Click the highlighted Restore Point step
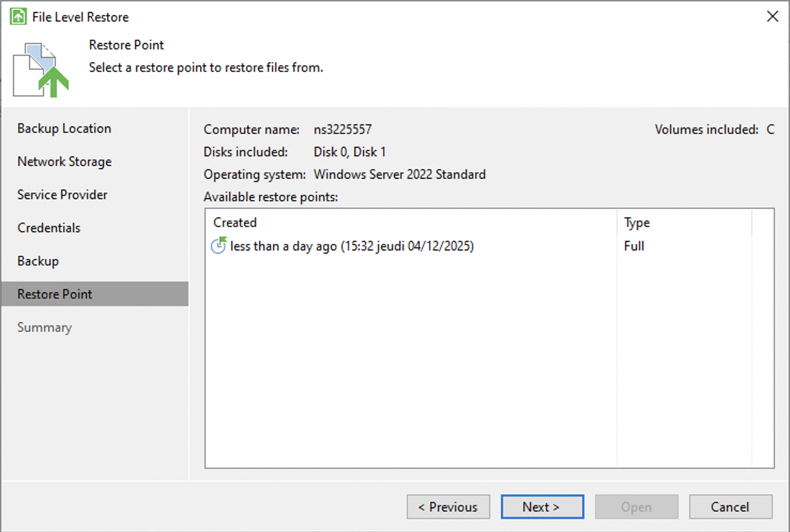The height and width of the screenshot is (532, 790). [x=54, y=294]
